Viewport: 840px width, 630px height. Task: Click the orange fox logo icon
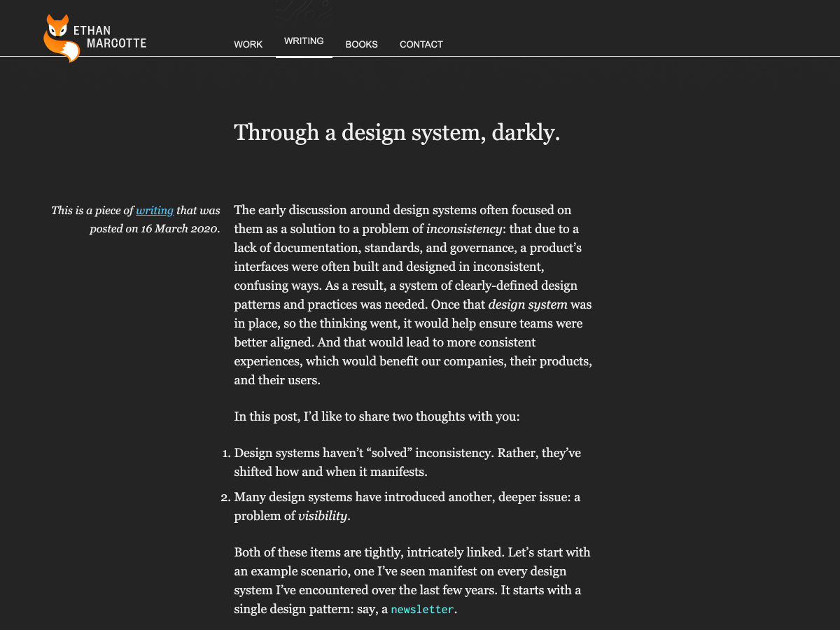pos(60,38)
